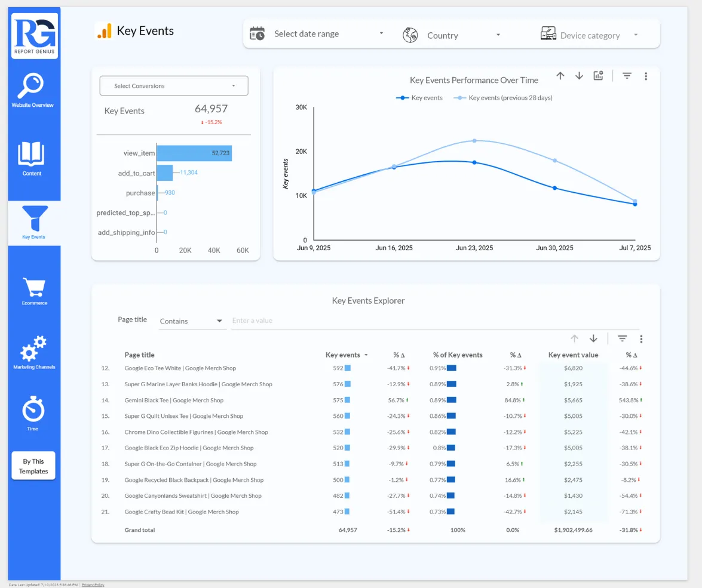Click the Jun 23 Key events point
702x588 pixels.
(474, 162)
